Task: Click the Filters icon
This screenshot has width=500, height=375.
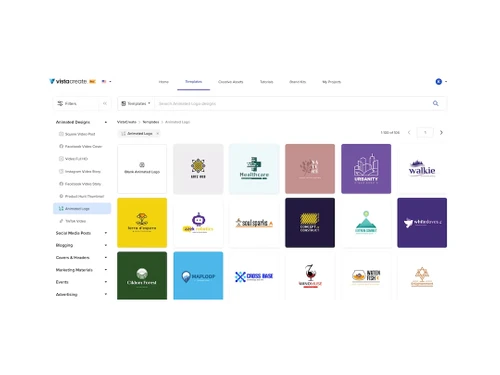Action: [60, 103]
